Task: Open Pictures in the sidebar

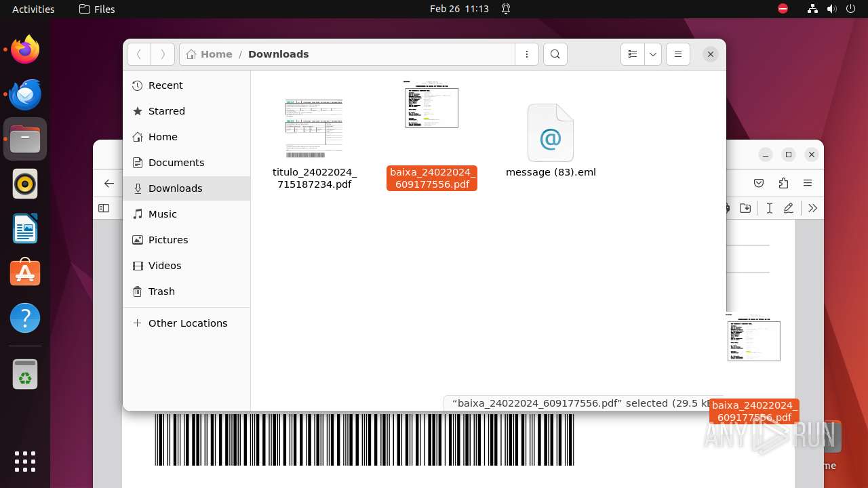Action: click(x=186, y=240)
